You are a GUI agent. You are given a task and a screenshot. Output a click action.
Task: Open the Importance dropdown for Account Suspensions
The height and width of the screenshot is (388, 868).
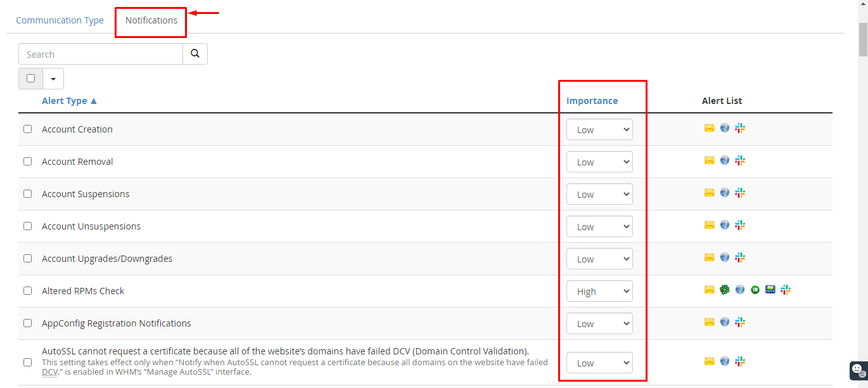599,194
